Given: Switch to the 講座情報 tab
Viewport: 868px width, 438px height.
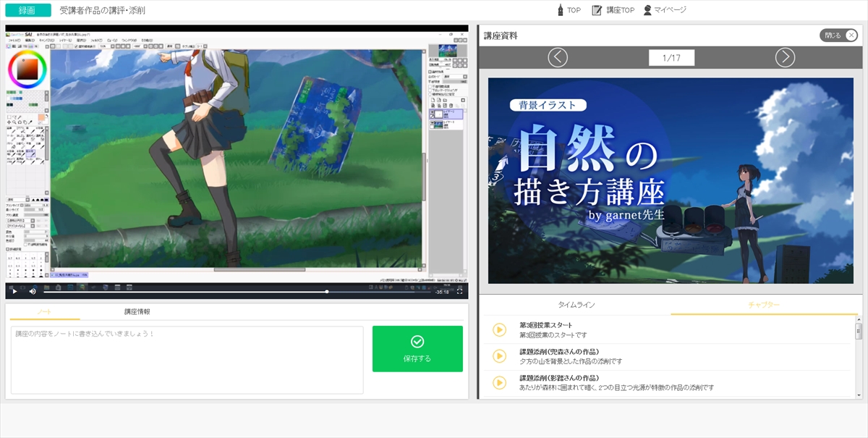Looking at the screenshot, I should coord(137,311).
